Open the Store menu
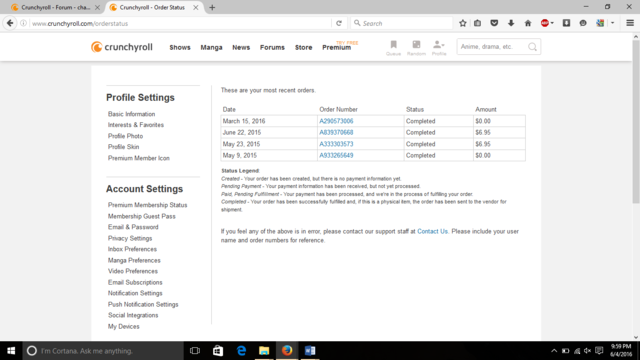The width and height of the screenshot is (640, 360). point(304,47)
